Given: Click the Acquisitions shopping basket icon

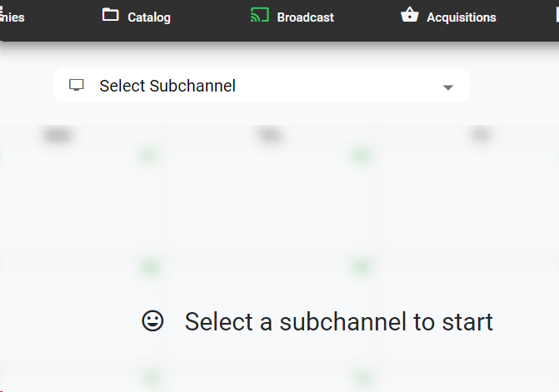Looking at the screenshot, I should [409, 15].
